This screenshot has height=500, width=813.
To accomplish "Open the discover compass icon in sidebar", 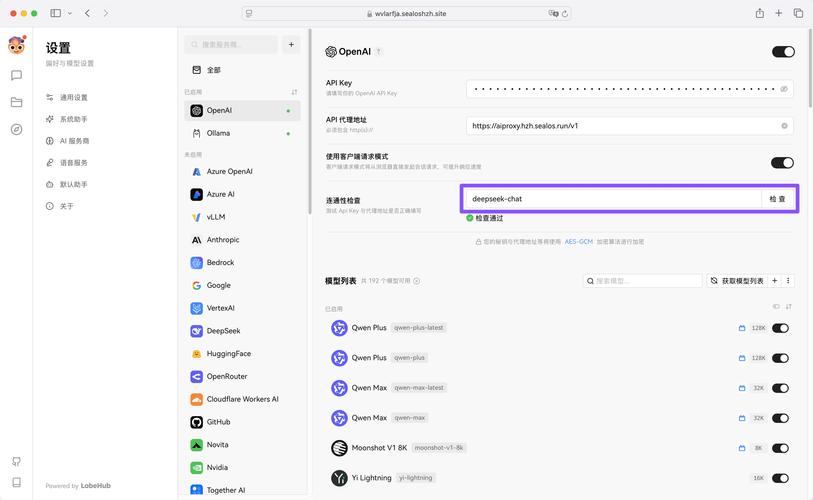I will coord(16,129).
